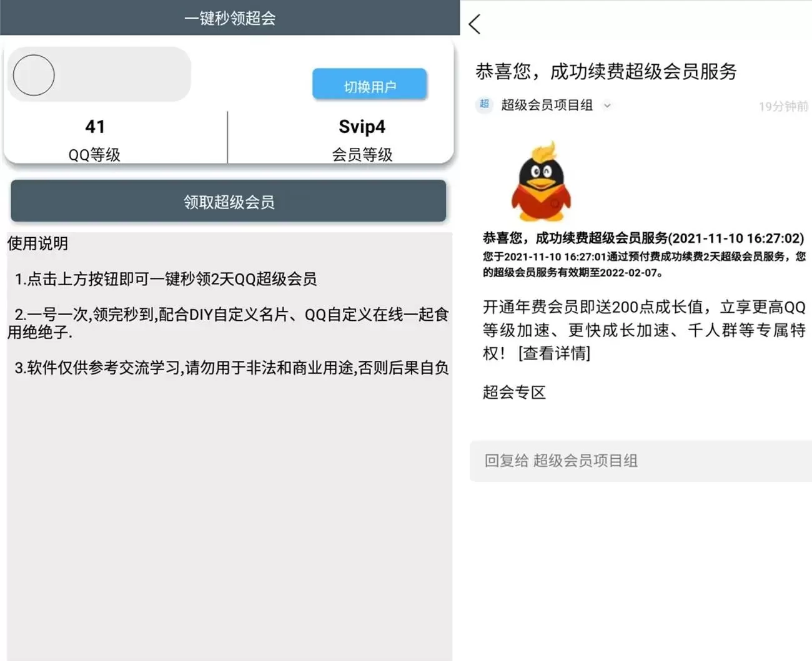Click the back arrow on the message screen
The height and width of the screenshot is (661, 812).
tap(475, 24)
